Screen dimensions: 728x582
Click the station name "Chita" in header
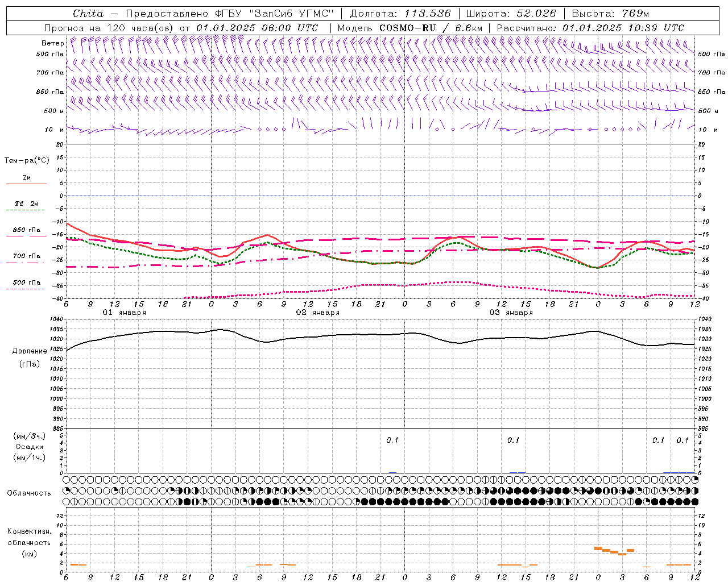point(88,14)
